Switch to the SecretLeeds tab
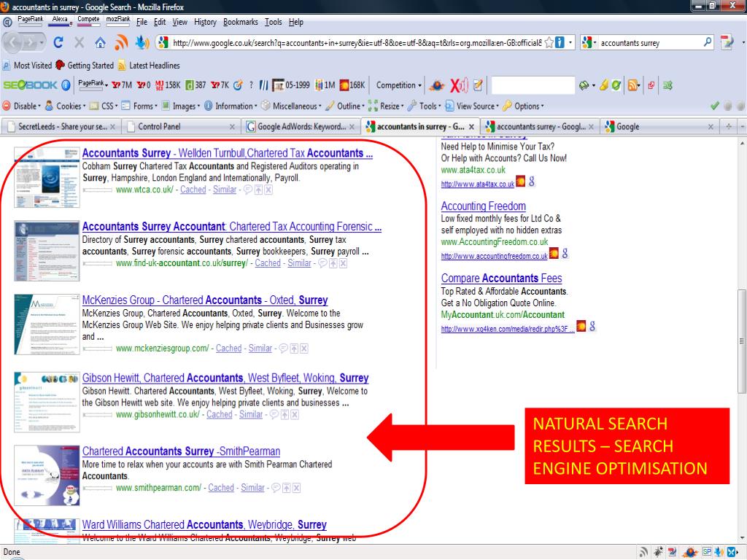The image size is (747, 560). click(61, 127)
